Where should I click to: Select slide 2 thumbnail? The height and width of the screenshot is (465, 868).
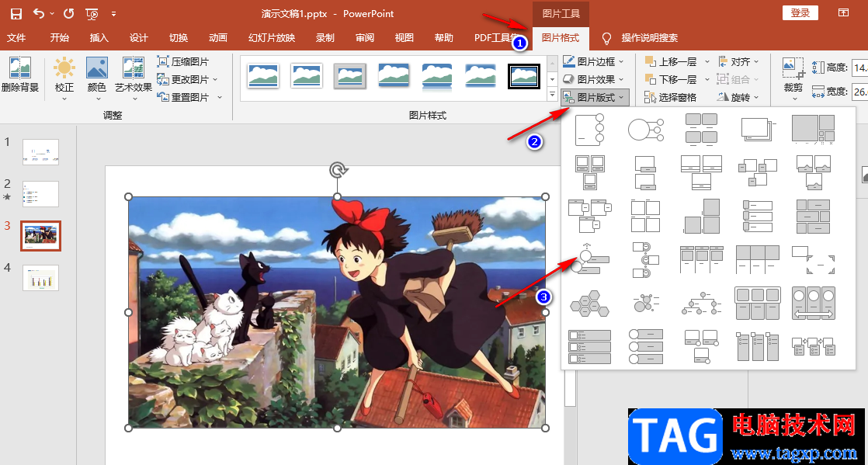40,194
